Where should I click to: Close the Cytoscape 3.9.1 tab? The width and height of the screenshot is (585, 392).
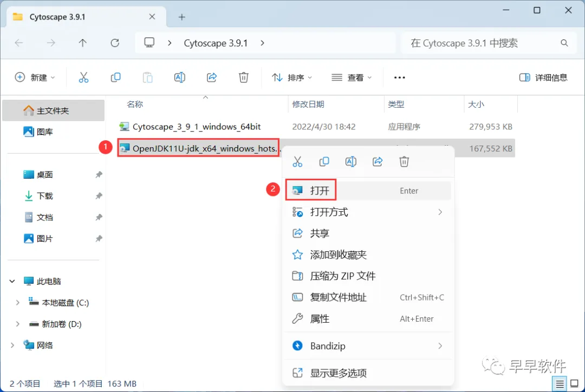pos(152,17)
